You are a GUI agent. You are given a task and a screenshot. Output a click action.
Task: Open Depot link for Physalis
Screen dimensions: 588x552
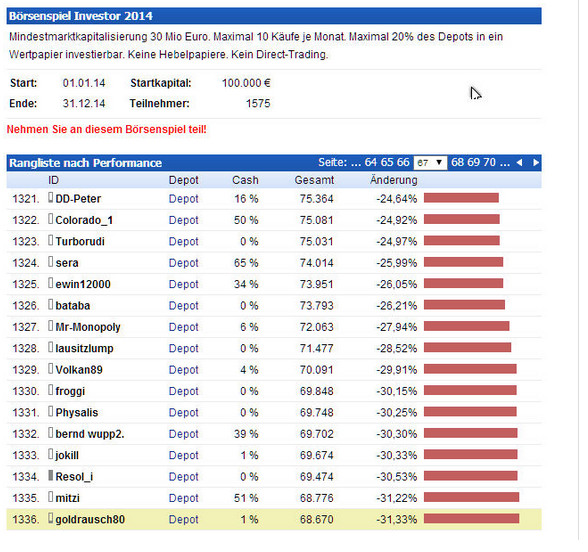click(183, 412)
